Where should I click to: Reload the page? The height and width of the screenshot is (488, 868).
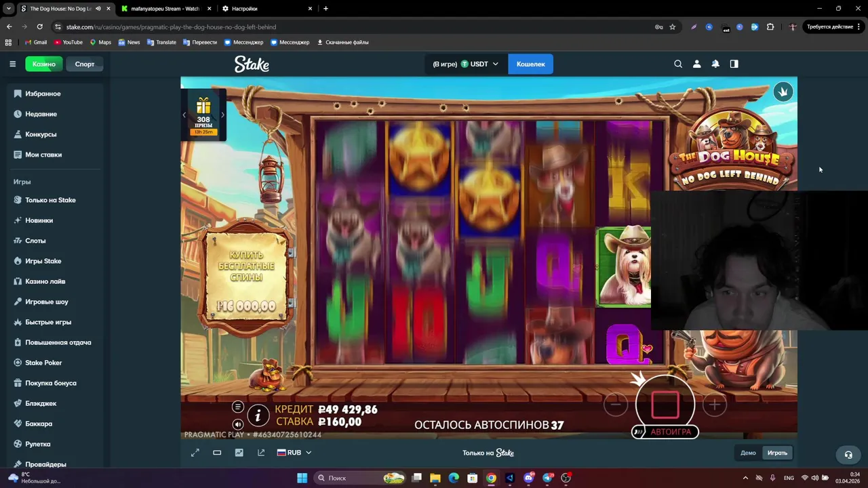[39, 27]
